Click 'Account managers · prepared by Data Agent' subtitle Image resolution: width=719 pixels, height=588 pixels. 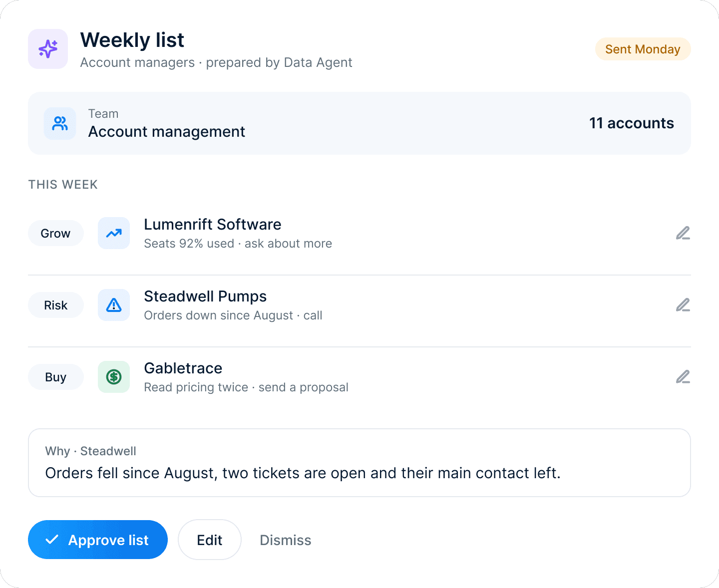pos(216,62)
